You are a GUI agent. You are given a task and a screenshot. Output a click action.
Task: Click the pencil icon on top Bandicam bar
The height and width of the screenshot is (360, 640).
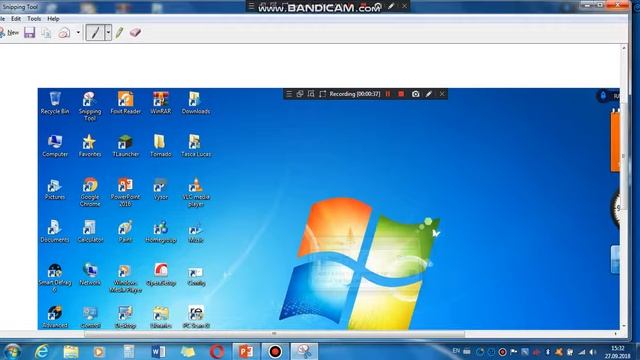click(x=391, y=6)
